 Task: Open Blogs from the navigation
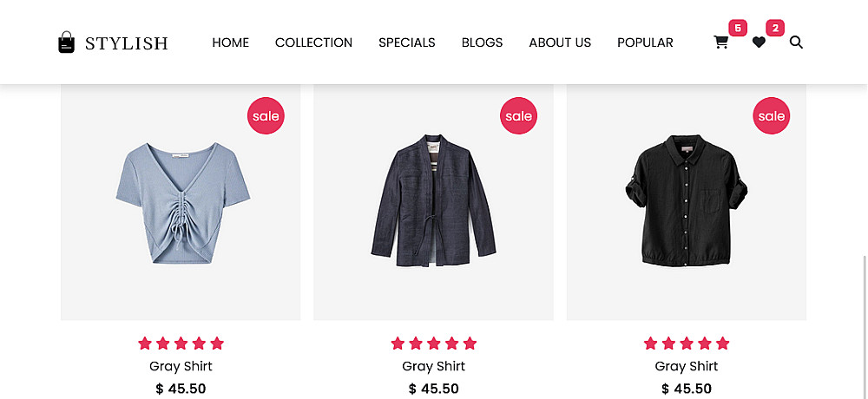coord(482,43)
